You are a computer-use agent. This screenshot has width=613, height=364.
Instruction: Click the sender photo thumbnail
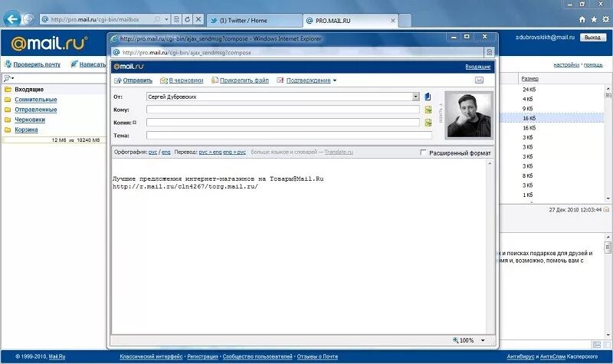(469, 116)
